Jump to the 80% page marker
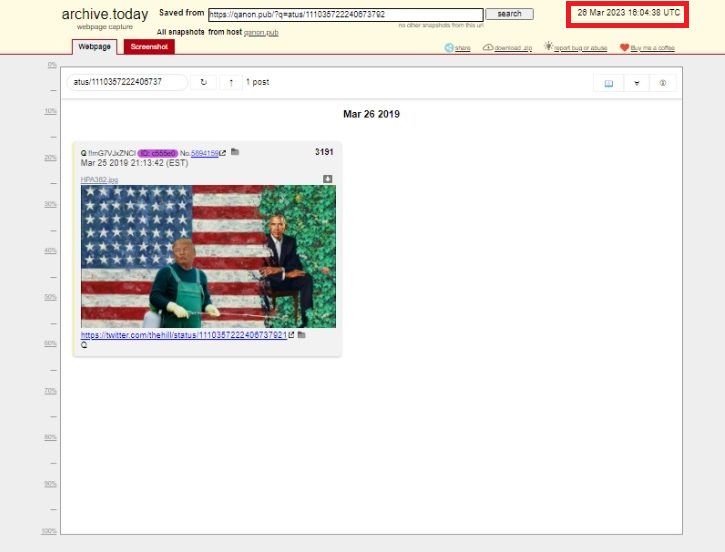Screen dimensions: 725x552 click(50, 437)
